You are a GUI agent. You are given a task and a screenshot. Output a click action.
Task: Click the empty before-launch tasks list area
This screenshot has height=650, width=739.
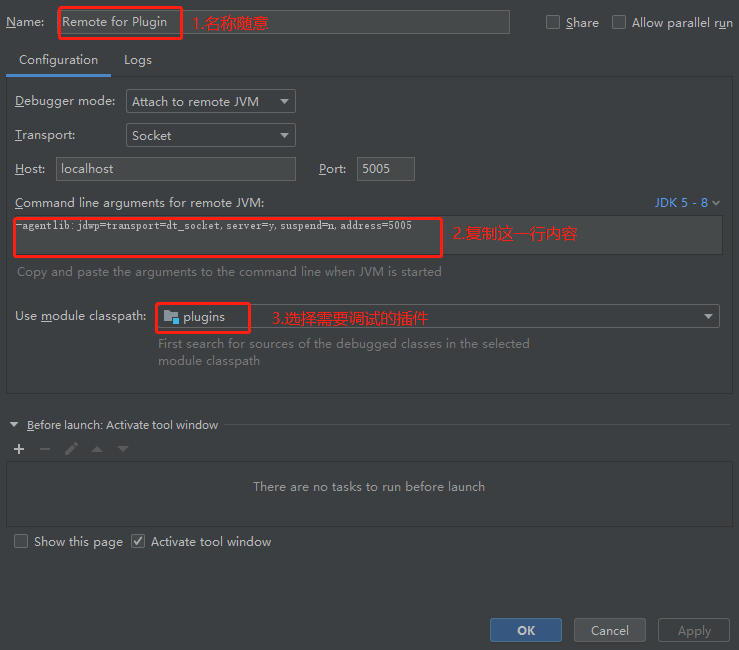(x=369, y=494)
